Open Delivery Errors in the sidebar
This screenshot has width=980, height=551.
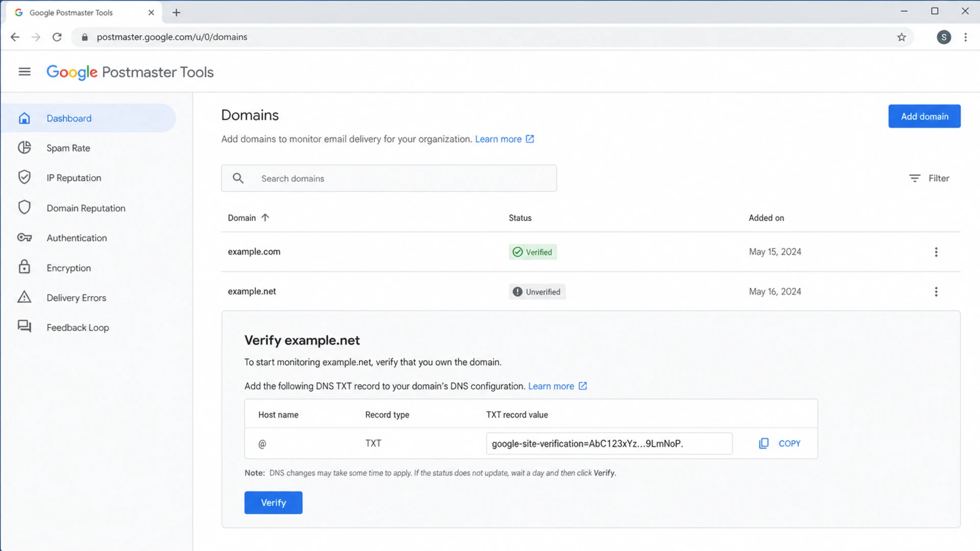click(88, 297)
